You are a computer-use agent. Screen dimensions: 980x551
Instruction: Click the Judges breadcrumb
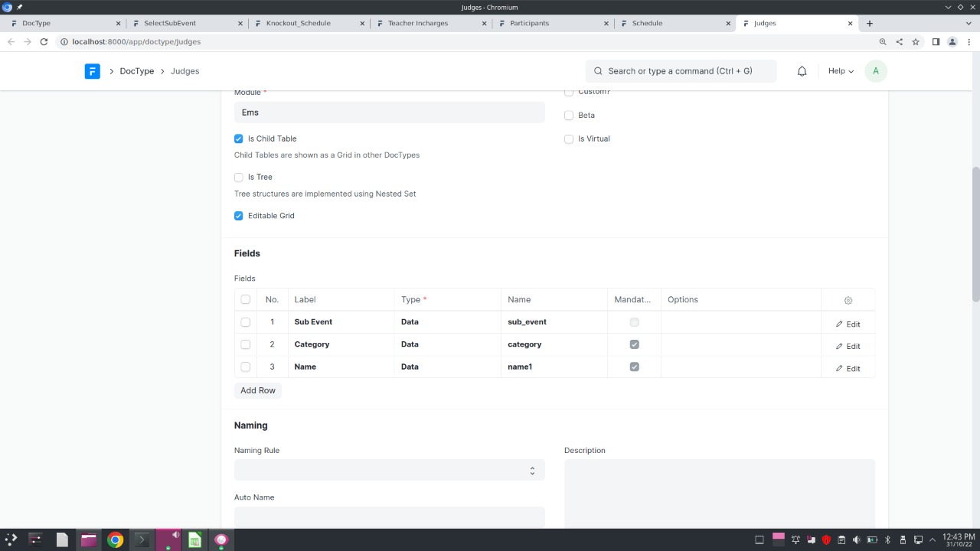[x=185, y=71]
